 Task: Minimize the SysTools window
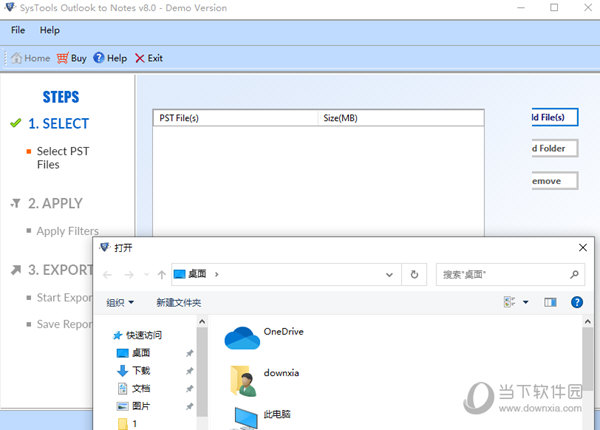(x=521, y=8)
